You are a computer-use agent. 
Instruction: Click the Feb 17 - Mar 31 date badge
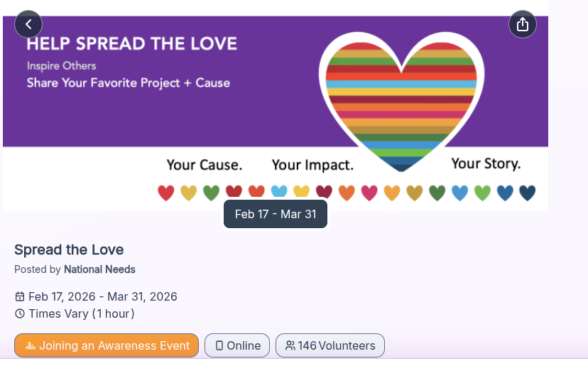(x=276, y=214)
